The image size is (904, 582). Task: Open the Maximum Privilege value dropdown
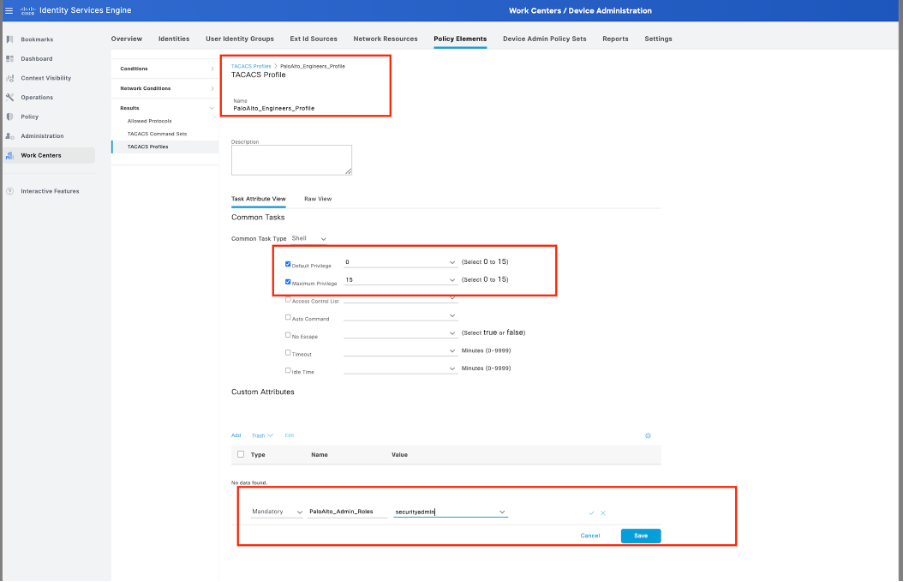pos(400,280)
